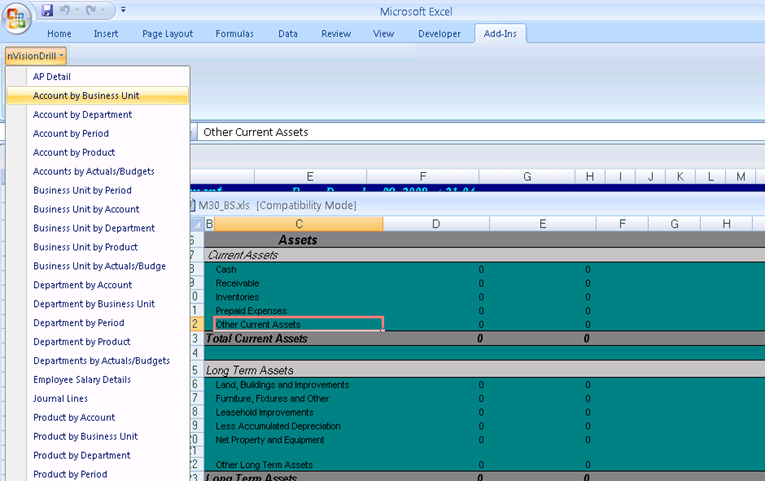This screenshot has height=481, width=765.
Task: Open the Review tab
Action: pyautogui.click(x=336, y=34)
